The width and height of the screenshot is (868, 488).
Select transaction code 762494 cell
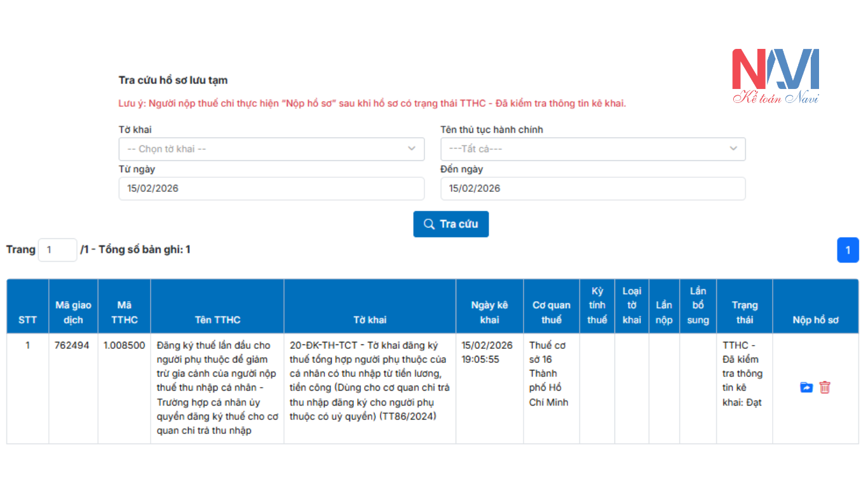click(72, 346)
